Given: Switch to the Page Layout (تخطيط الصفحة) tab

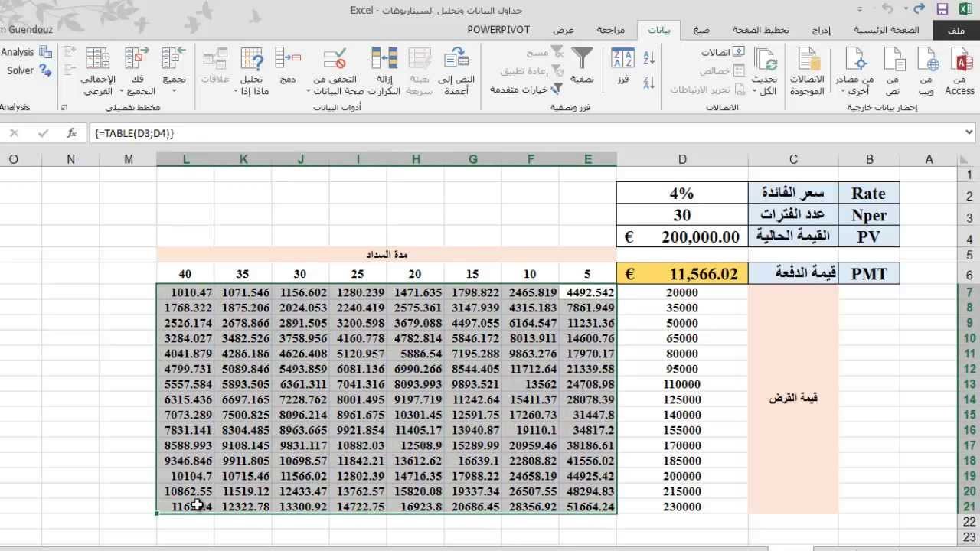Looking at the screenshot, I should coord(761,30).
